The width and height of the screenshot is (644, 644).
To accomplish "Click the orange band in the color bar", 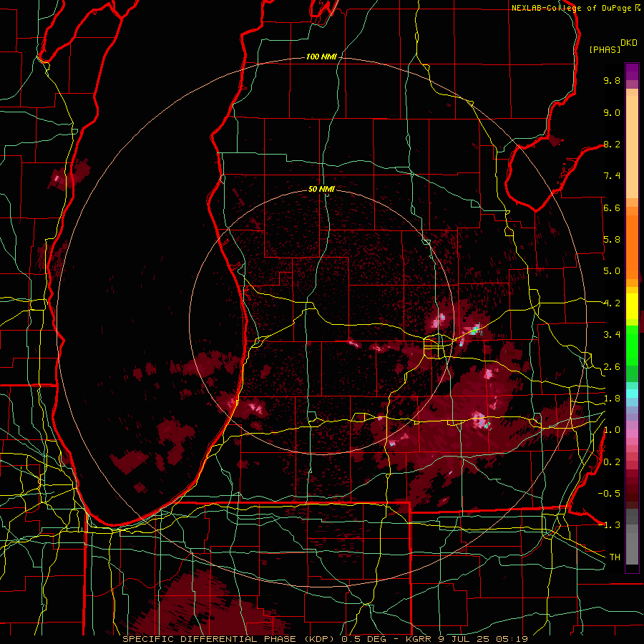I will [632, 247].
